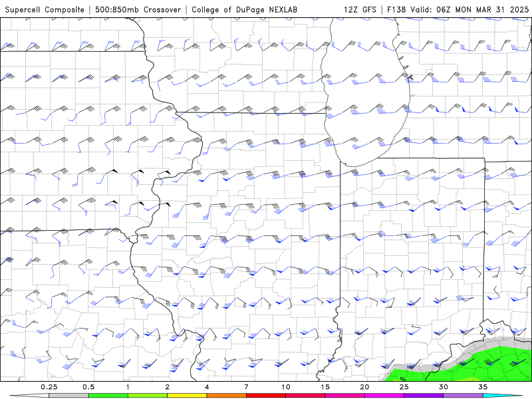The width and height of the screenshot is (532, 399).
Task: Click the "College of DuPage NEXLAB" label
Action: 244,10
